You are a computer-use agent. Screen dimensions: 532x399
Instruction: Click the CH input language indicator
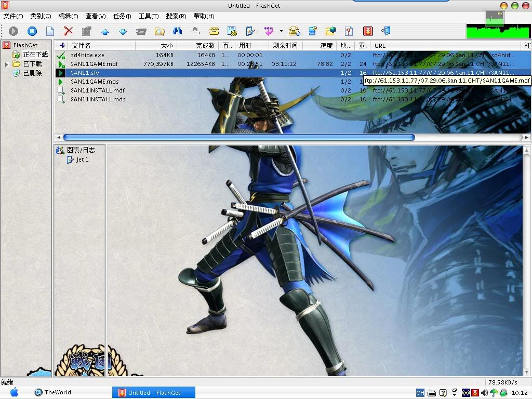point(420,393)
